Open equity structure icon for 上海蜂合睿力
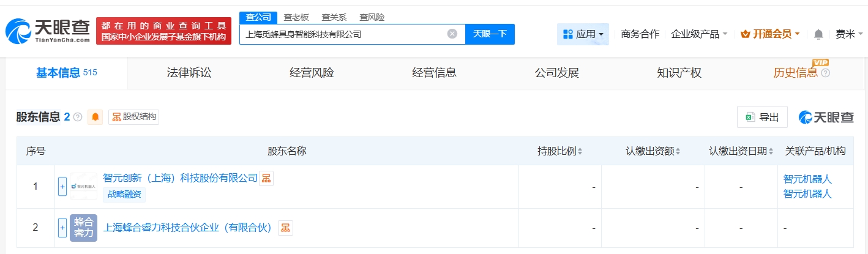The width and height of the screenshot is (868, 254). coord(285,228)
